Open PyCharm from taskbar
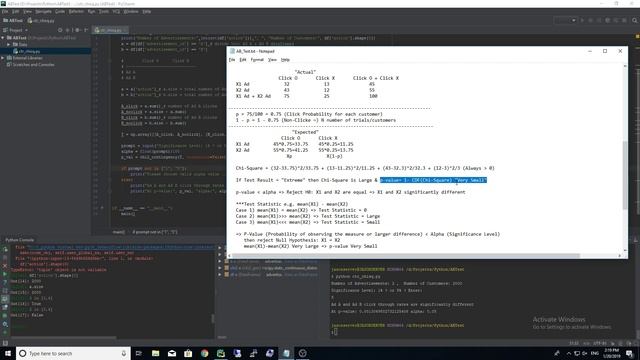Image resolution: width=640 pixels, height=360 pixels. [x=221, y=353]
